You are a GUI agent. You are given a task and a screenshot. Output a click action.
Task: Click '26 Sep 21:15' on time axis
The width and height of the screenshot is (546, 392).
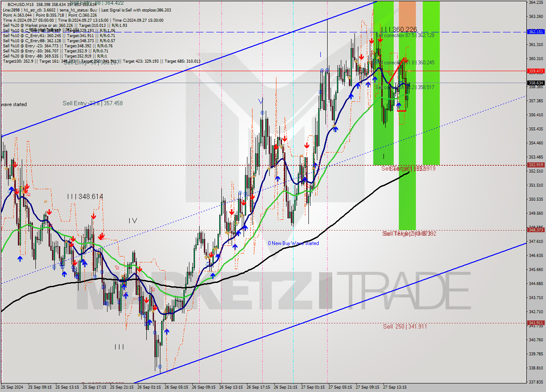286,387
